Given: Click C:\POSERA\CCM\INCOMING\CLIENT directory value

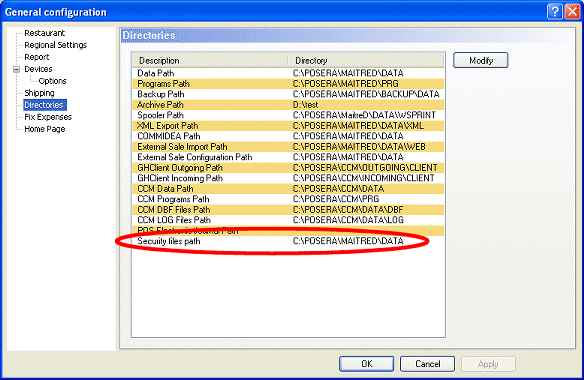Looking at the screenshot, I should click(364, 178).
